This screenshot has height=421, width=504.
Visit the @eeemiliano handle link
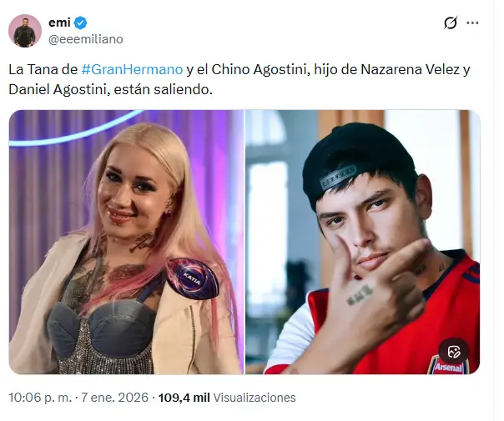(x=86, y=39)
